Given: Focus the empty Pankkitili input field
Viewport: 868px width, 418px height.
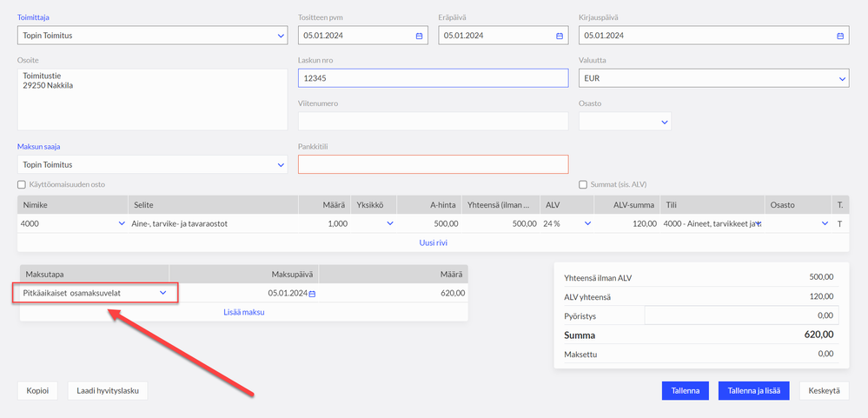Looking at the screenshot, I should pyautogui.click(x=433, y=164).
